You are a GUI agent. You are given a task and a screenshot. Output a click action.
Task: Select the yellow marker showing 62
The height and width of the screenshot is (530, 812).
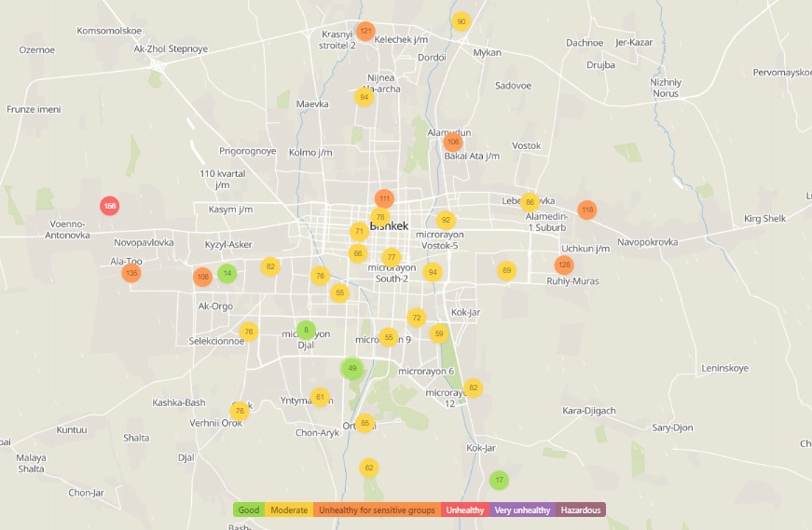pos(369,468)
